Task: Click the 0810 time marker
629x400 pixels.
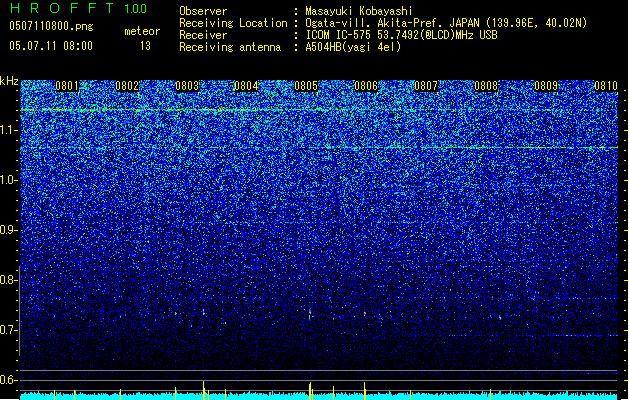Action: pyautogui.click(x=606, y=86)
